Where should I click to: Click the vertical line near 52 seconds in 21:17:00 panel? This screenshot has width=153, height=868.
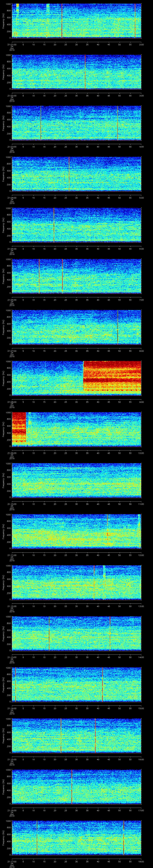point(123,837)
